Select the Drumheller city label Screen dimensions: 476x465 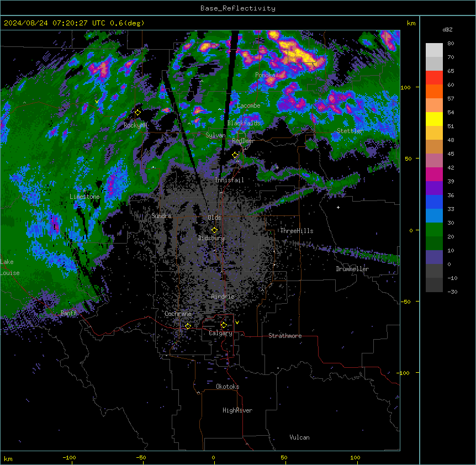point(352,269)
